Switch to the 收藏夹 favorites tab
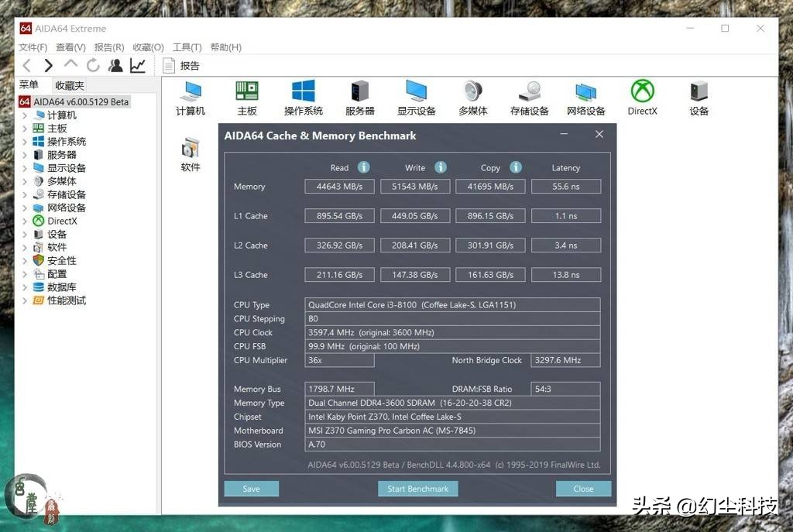The height and width of the screenshot is (532, 793). [x=69, y=85]
